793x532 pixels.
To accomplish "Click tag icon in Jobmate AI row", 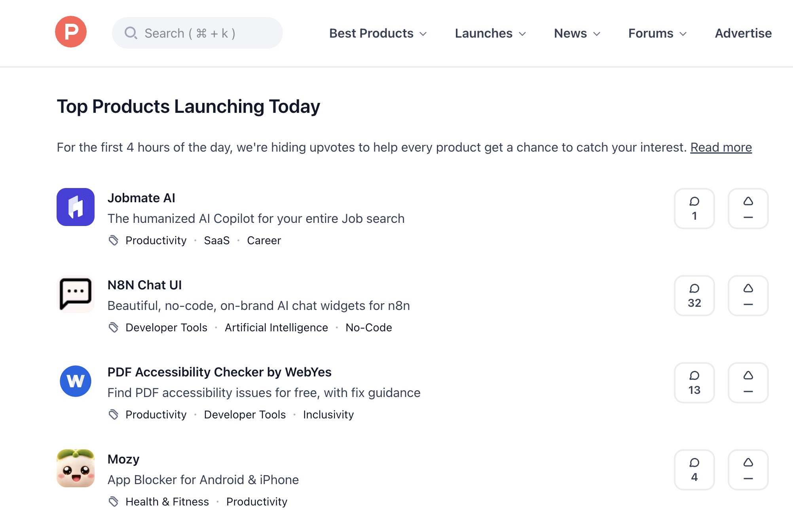I will [x=114, y=240].
